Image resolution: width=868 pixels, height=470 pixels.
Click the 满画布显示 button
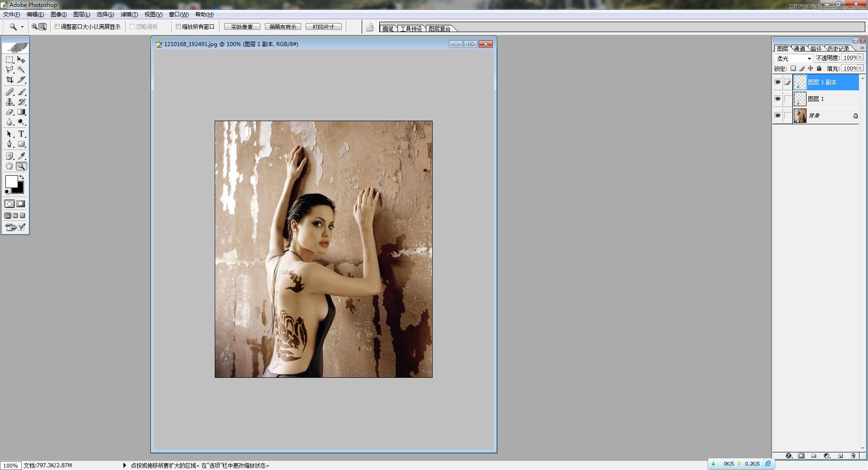click(x=283, y=27)
